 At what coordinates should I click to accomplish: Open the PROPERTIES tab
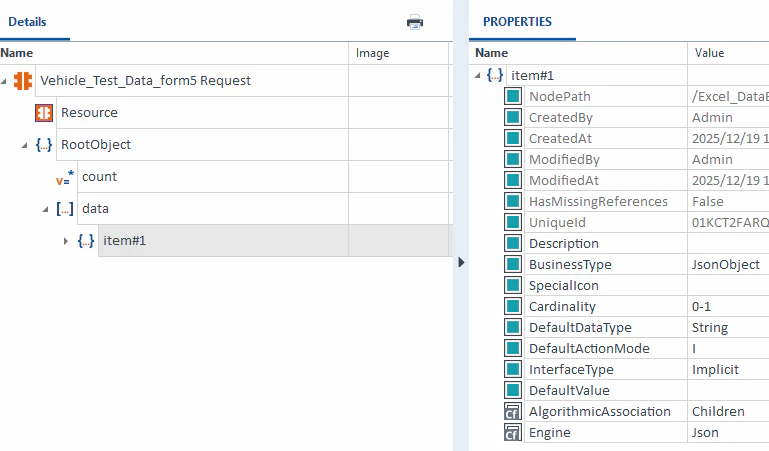(x=517, y=22)
